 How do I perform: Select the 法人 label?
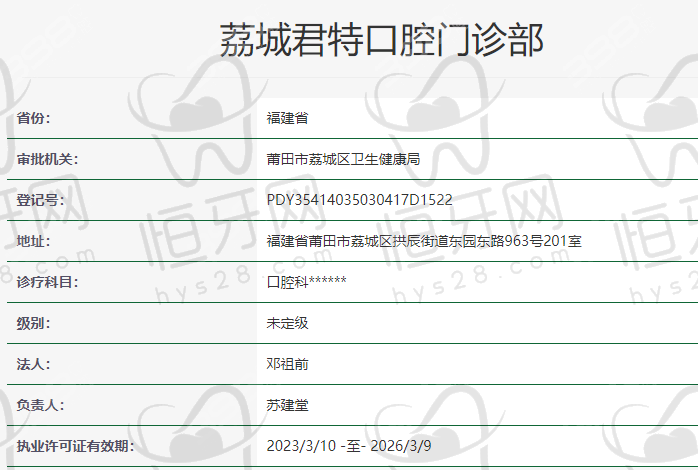pyautogui.click(x=33, y=364)
